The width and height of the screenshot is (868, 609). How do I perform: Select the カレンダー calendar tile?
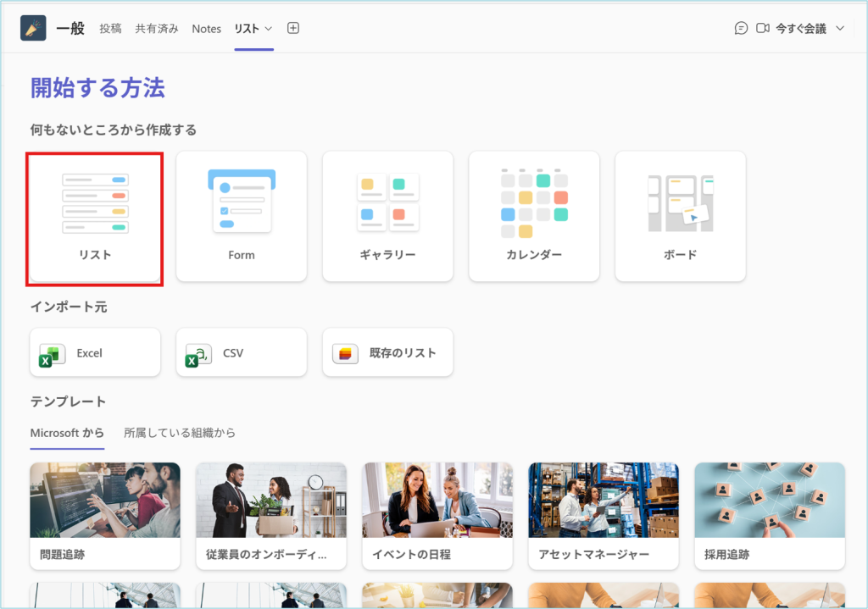point(534,217)
